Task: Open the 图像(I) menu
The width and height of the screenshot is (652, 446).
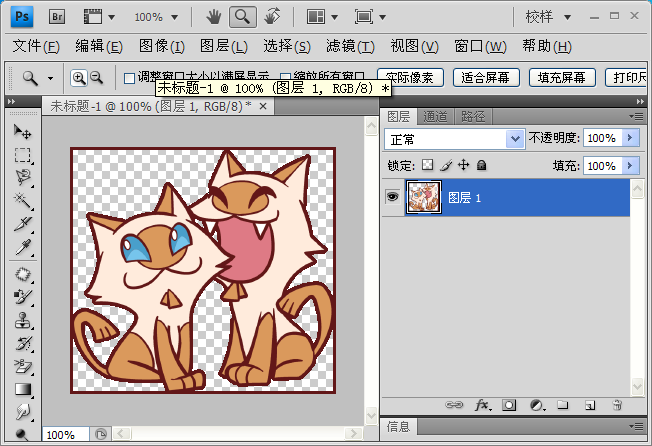Action: pyautogui.click(x=162, y=46)
